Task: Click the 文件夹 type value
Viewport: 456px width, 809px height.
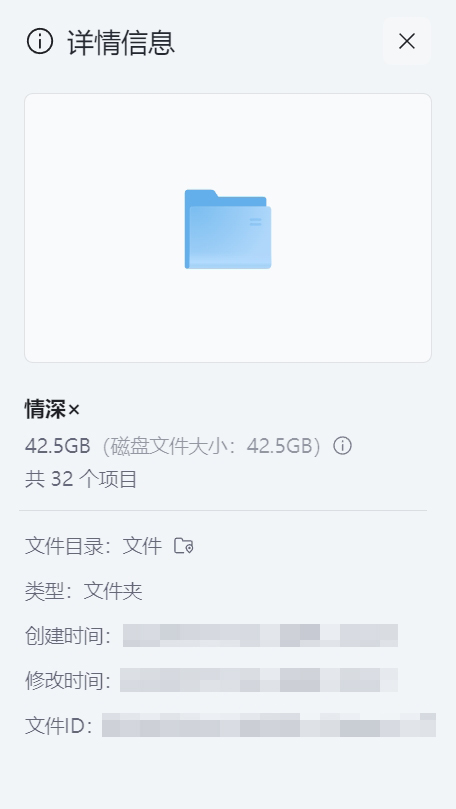Action: [113, 591]
